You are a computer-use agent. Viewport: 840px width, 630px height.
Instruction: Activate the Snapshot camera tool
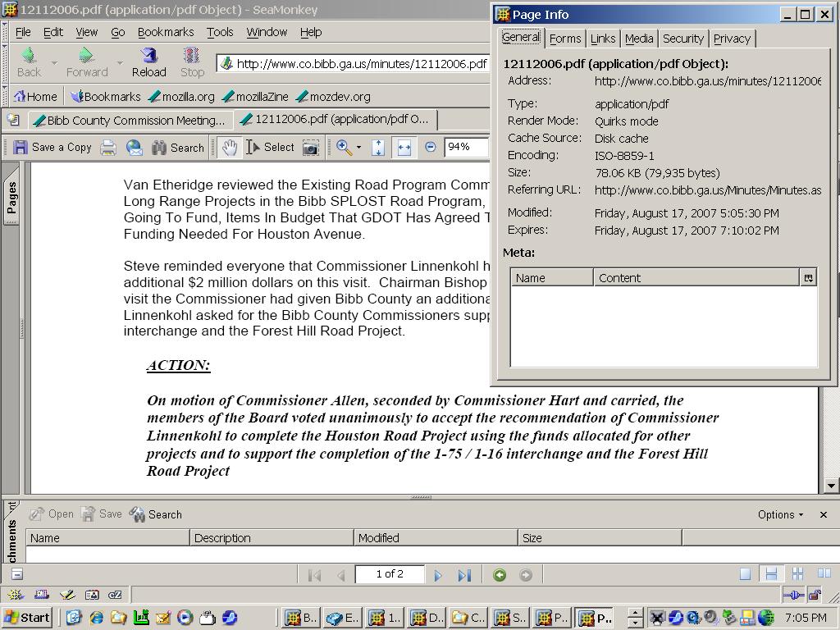coord(311,148)
